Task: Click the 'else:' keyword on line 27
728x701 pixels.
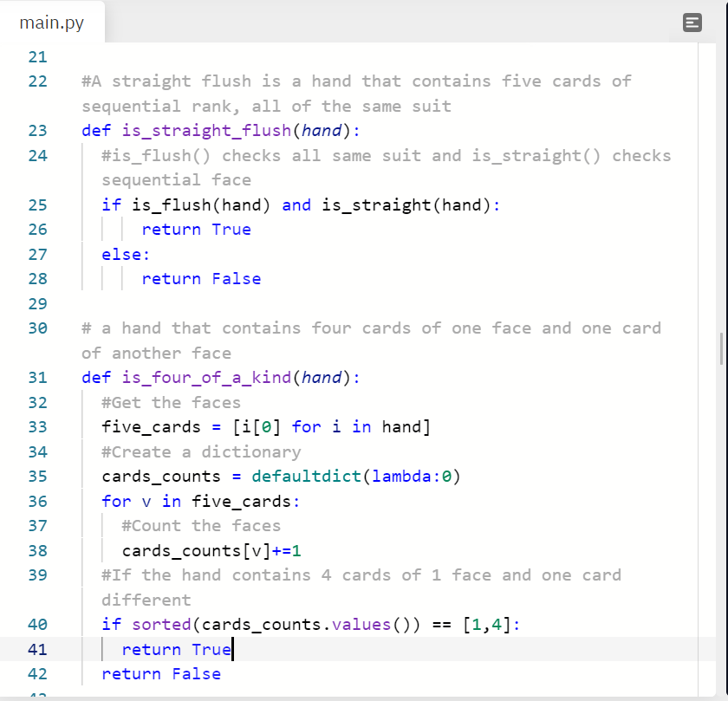Action: pyautogui.click(x=126, y=255)
